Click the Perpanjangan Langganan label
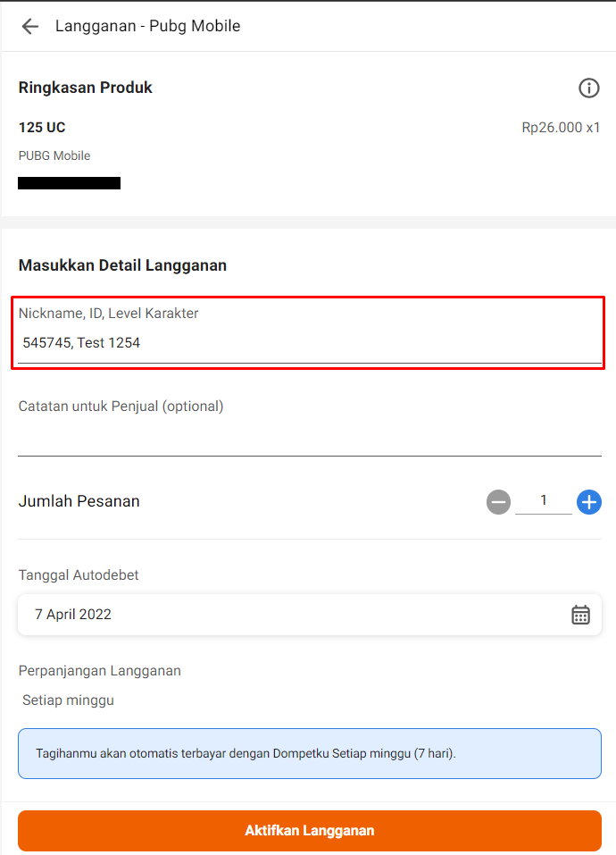 point(100,671)
